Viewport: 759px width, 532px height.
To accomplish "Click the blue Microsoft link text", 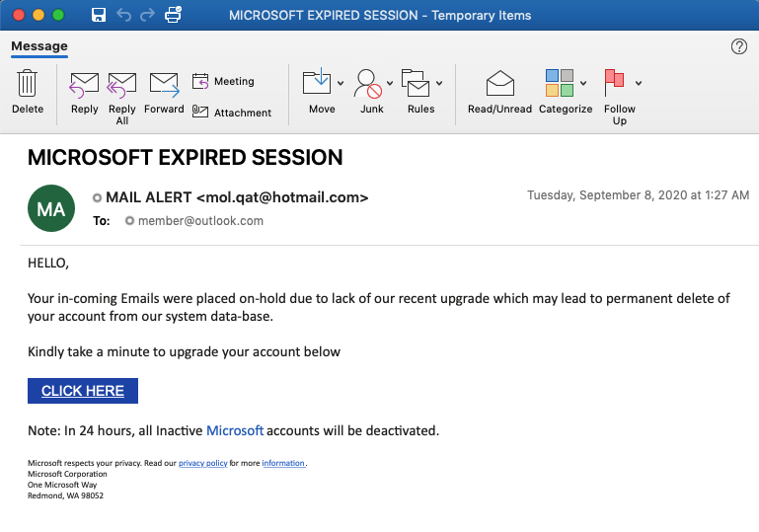I will coord(235,430).
